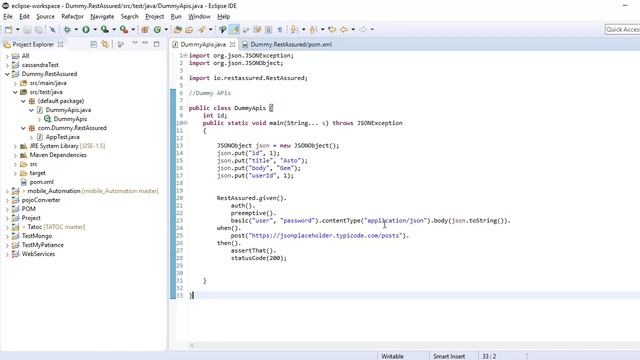Collapse the Dummy.RestAssured project node

(x=7, y=74)
